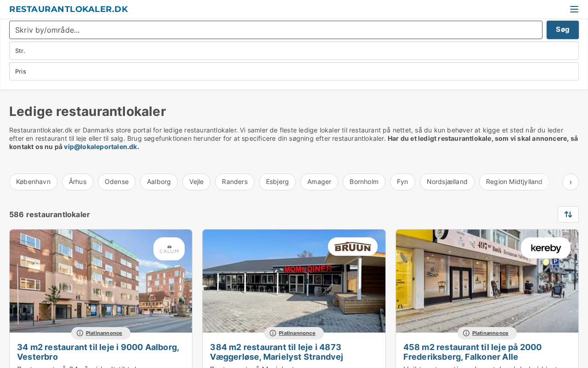Click the Bruun agency logo badge

click(x=353, y=247)
